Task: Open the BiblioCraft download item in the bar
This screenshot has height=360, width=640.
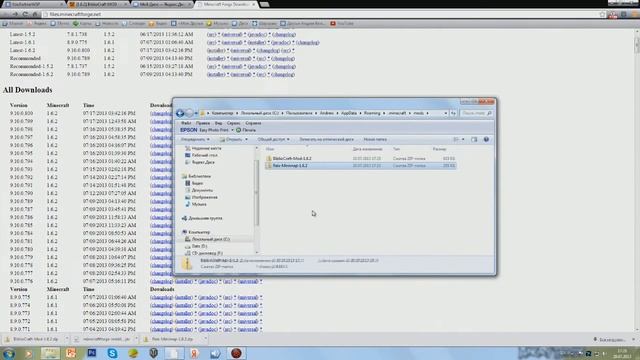Action: point(36,339)
